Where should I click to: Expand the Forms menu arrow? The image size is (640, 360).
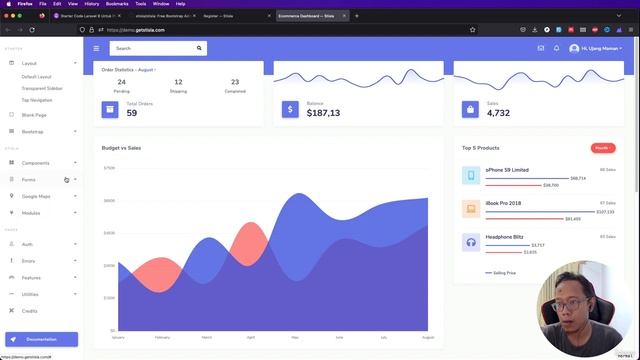[75, 179]
